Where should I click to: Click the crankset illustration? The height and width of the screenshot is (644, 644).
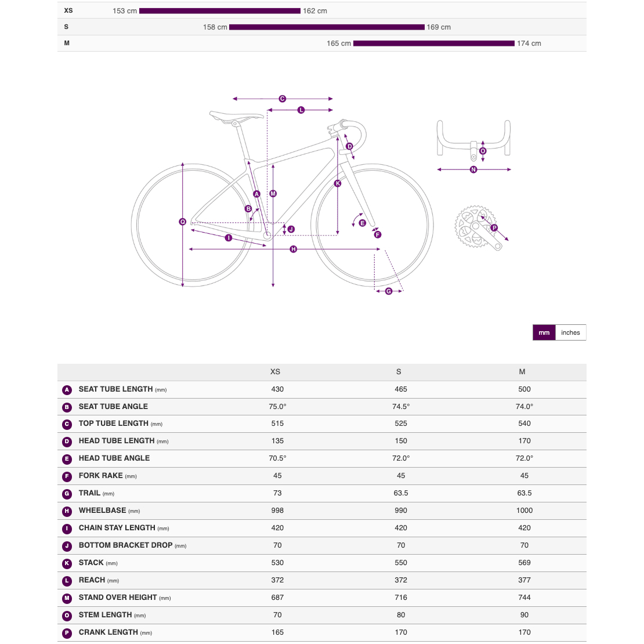477,227
